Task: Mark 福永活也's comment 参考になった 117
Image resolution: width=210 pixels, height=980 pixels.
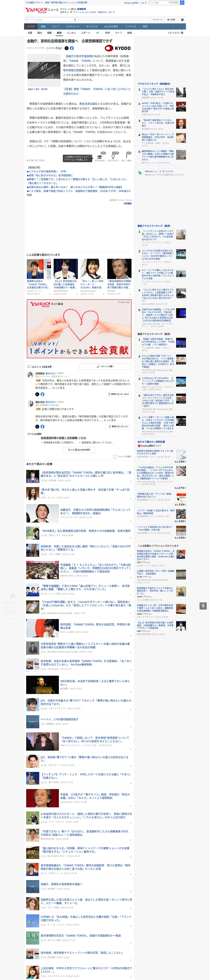Action: [x=119, y=427]
